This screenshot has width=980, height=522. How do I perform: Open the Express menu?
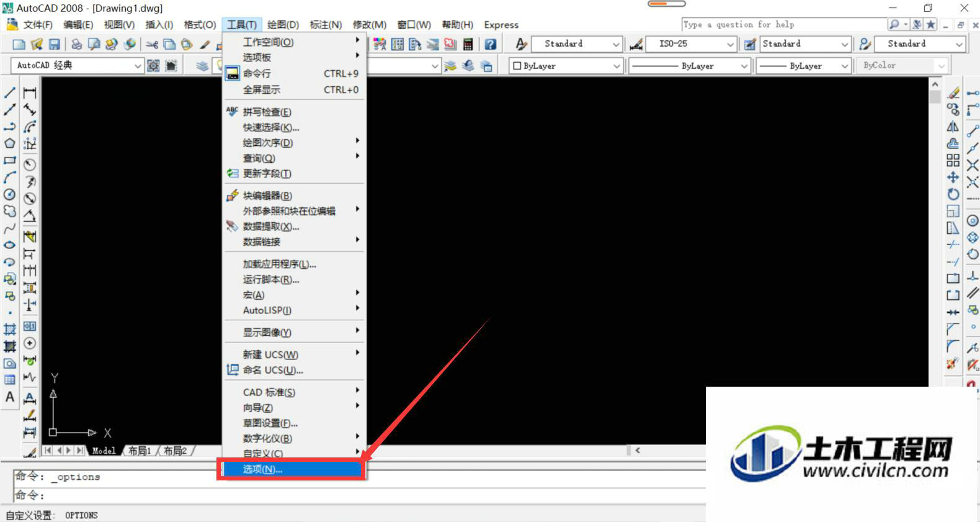[x=501, y=25]
